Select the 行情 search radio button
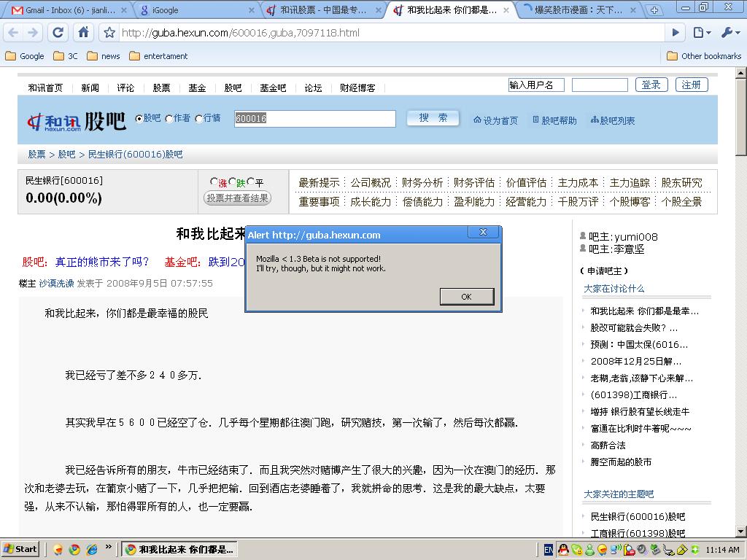This screenshot has height=560, width=747. pos(198,119)
